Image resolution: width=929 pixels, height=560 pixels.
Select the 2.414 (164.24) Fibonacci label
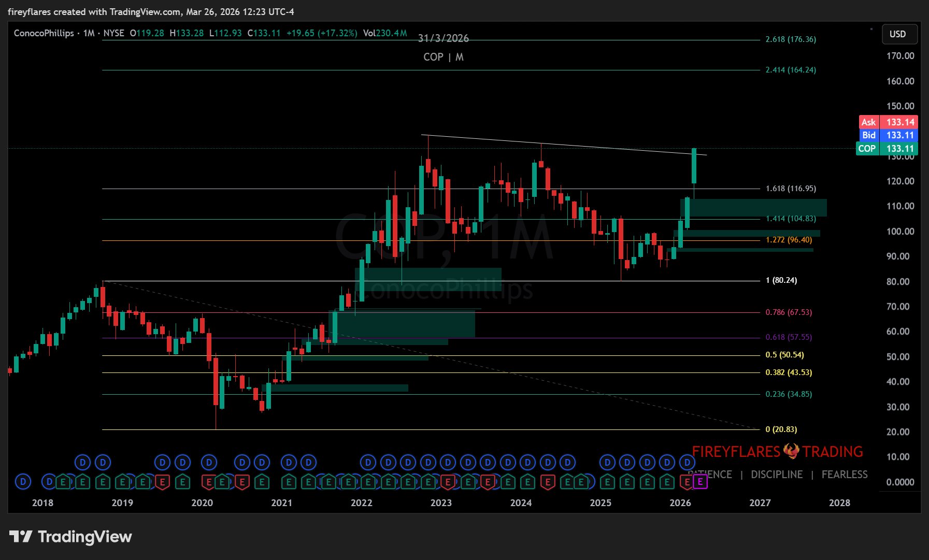tap(791, 70)
